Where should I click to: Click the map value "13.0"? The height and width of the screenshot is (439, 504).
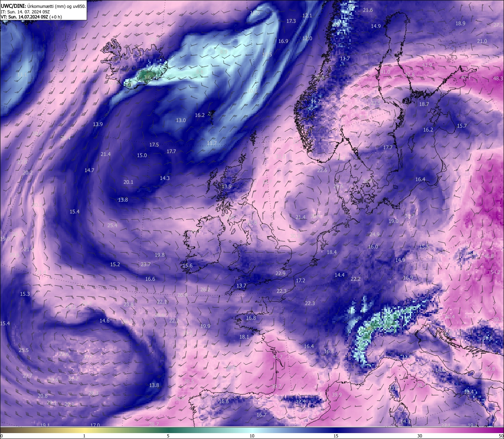click(x=181, y=120)
